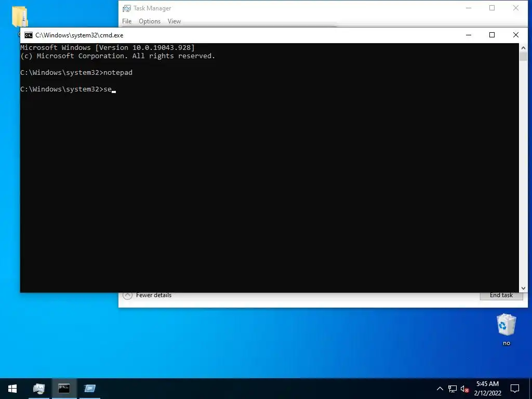Collapse Task Manager with Fewer details
The height and width of the screenshot is (399, 532).
tap(147, 295)
